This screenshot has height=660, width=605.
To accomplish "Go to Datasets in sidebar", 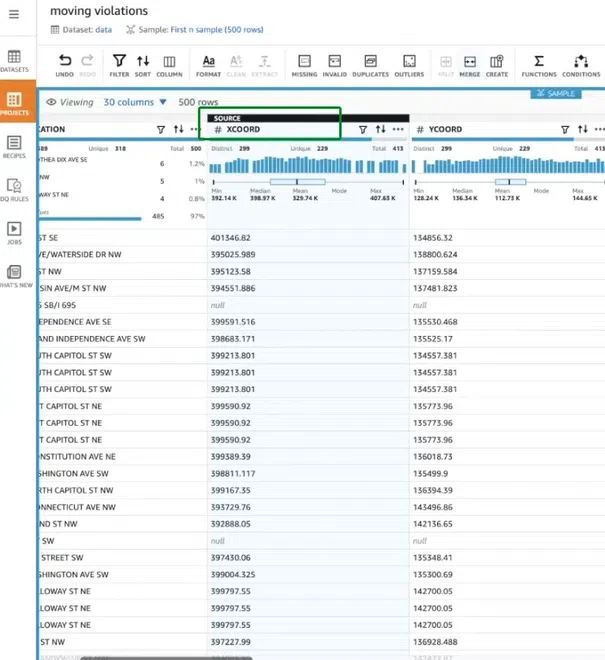I will 14,61.
